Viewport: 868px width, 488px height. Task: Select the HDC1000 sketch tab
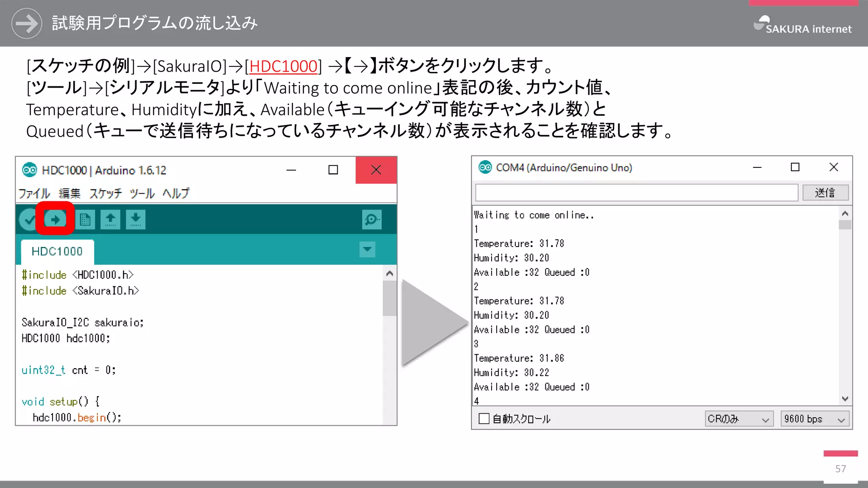click(x=57, y=252)
